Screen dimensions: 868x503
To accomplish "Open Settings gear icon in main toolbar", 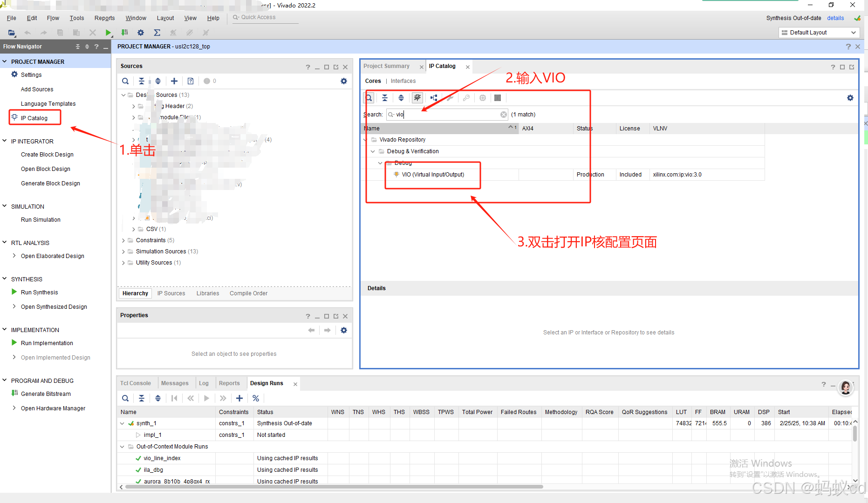I will click(x=141, y=33).
